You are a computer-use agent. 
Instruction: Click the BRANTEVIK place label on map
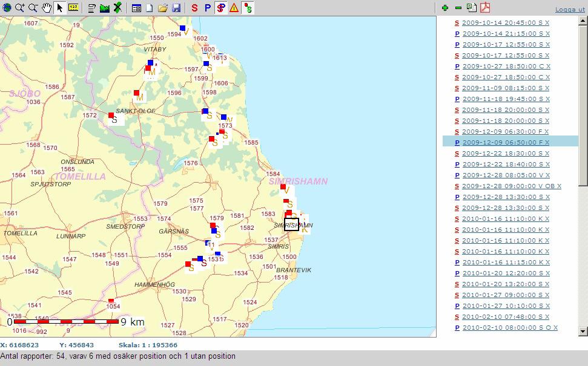coord(294,270)
